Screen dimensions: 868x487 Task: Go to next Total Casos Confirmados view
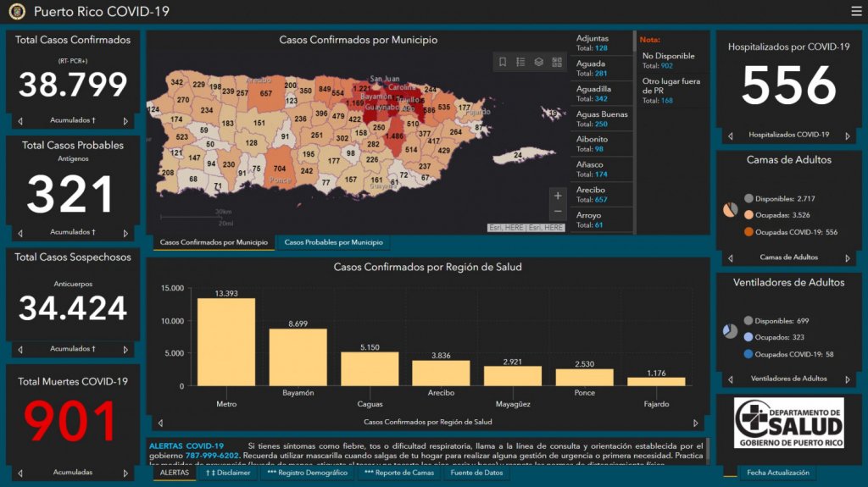[x=125, y=121]
